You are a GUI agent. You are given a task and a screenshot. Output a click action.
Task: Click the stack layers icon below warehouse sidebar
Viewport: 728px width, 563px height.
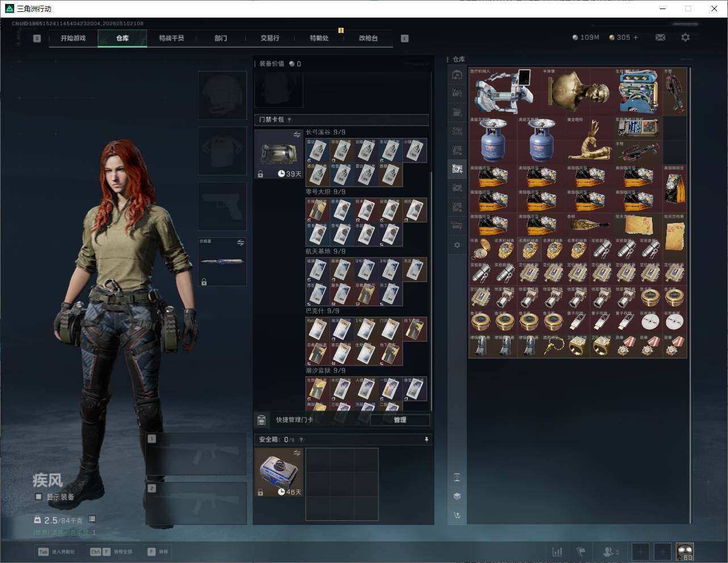457,496
